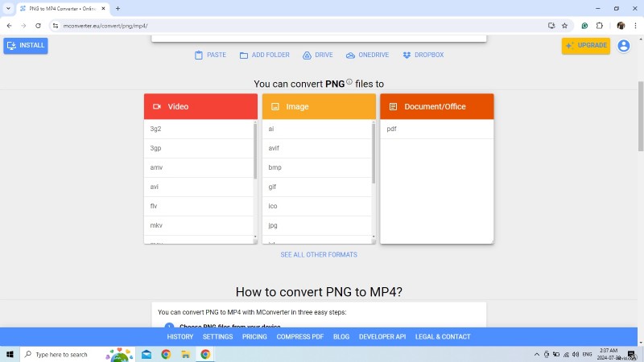Open the browser extensions puzzle icon
644x362 pixels.
click(600, 26)
